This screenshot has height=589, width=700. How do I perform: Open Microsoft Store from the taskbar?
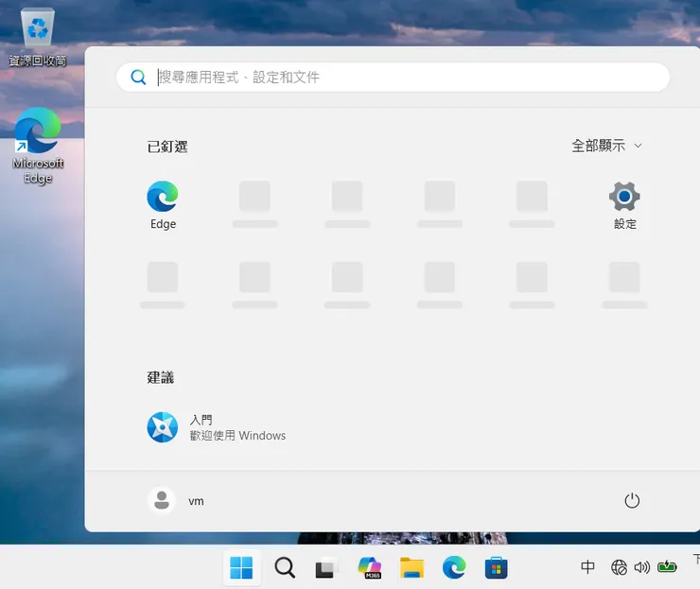(496, 567)
